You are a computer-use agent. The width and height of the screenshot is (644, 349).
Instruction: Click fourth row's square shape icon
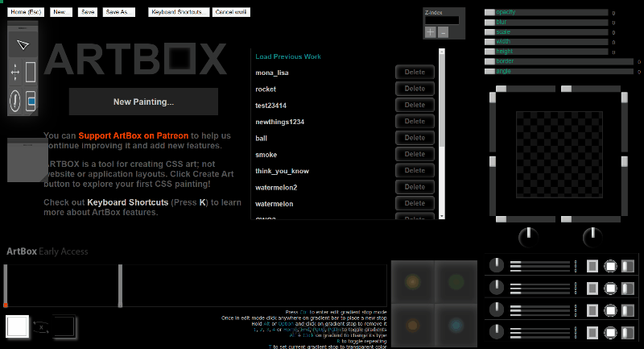coord(592,333)
